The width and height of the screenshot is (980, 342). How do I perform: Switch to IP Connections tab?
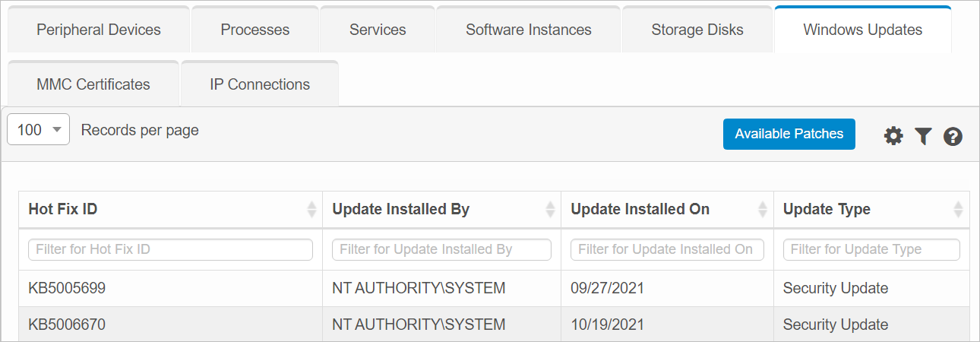coord(260,84)
